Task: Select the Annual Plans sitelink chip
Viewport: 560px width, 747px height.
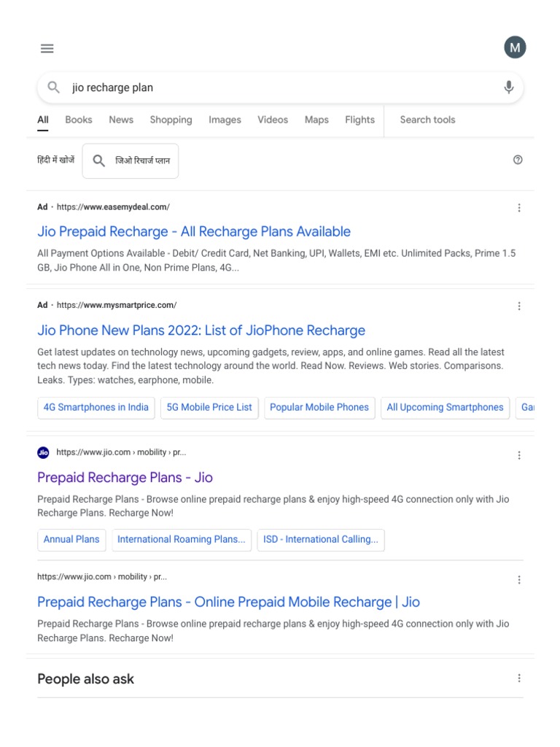Action: pos(71,540)
